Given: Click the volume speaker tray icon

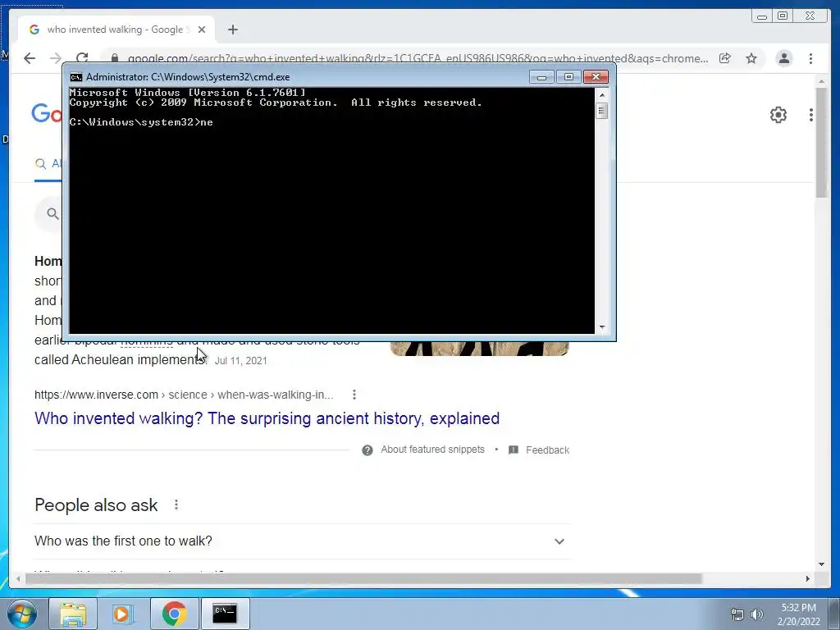Looking at the screenshot, I should pyautogui.click(x=757, y=614).
